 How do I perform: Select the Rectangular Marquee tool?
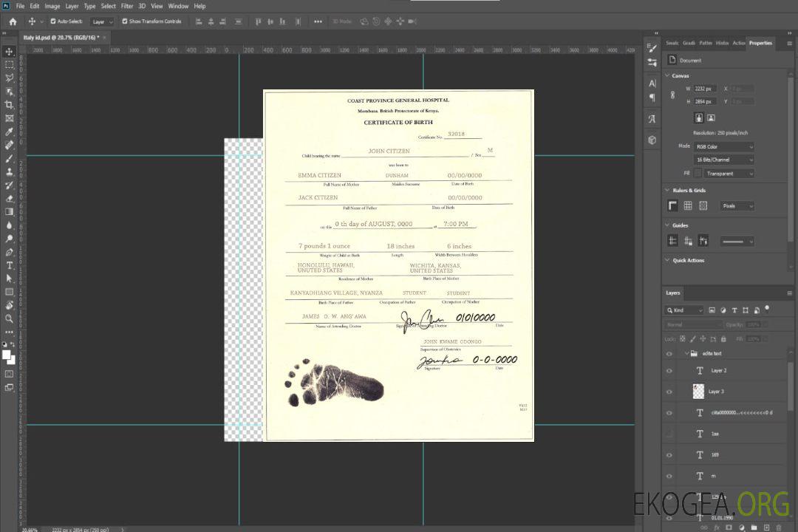[9, 65]
